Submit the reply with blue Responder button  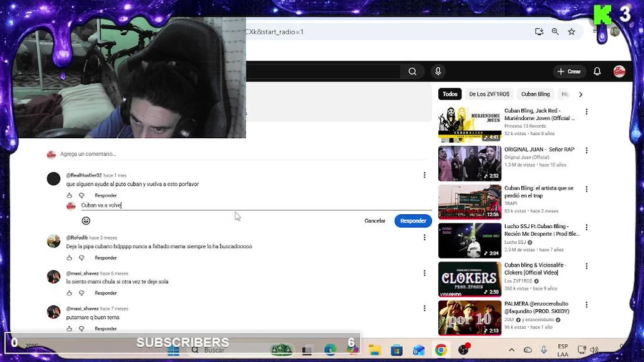coord(413,221)
